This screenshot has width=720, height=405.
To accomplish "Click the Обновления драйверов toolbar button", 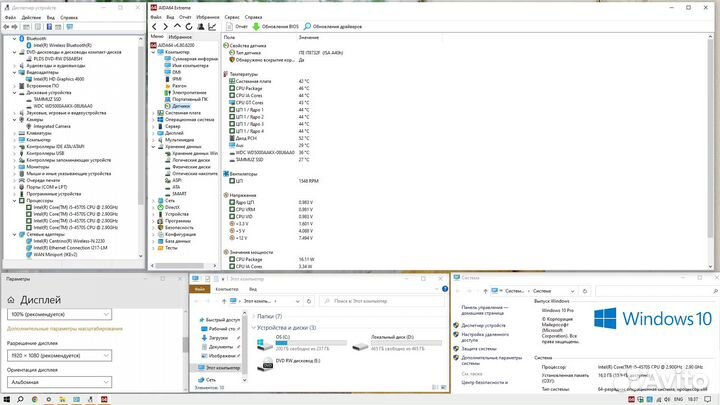I will pos(333,27).
